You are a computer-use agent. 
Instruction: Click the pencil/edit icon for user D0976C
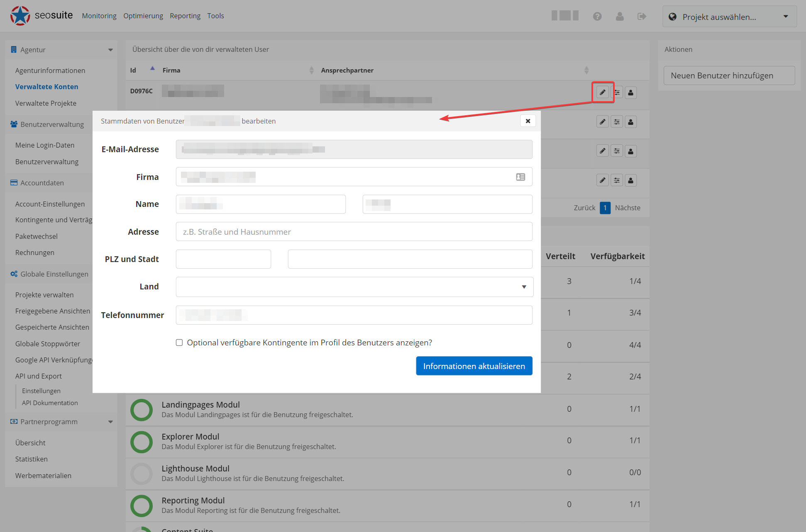[603, 92]
